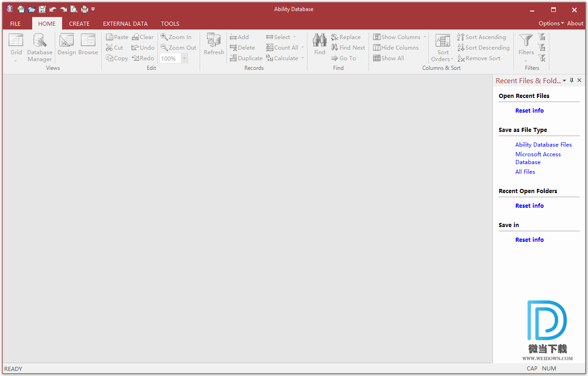Switch to Design view

[x=67, y=45]
